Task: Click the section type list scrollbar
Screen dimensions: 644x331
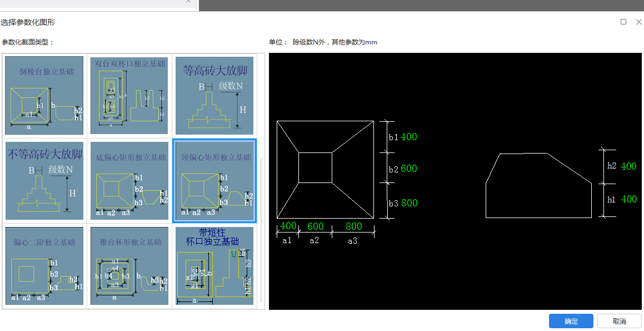Action: [261, 230]
